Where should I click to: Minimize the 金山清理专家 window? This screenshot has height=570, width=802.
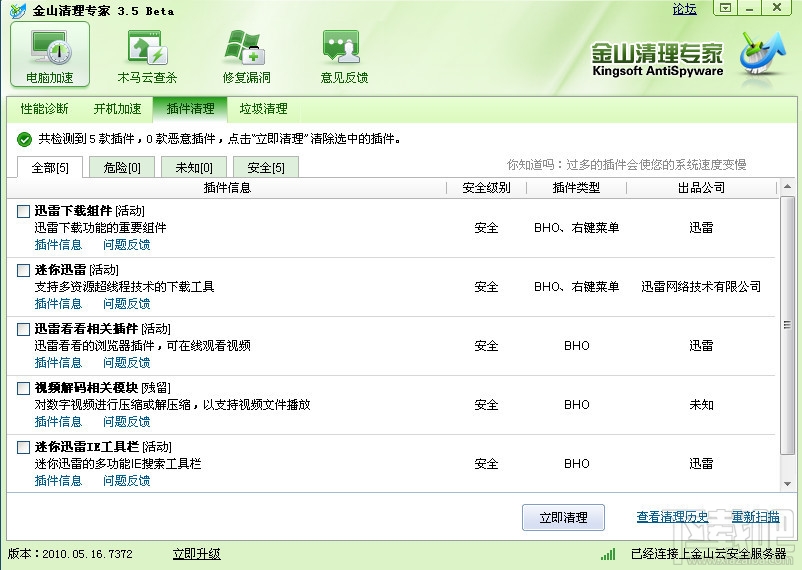click(x=750, y=7)
